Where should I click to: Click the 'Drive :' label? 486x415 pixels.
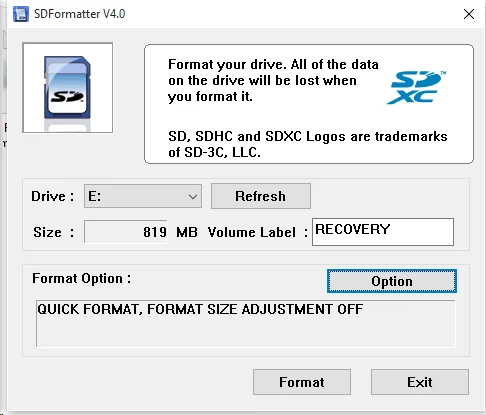click(53, 196)
